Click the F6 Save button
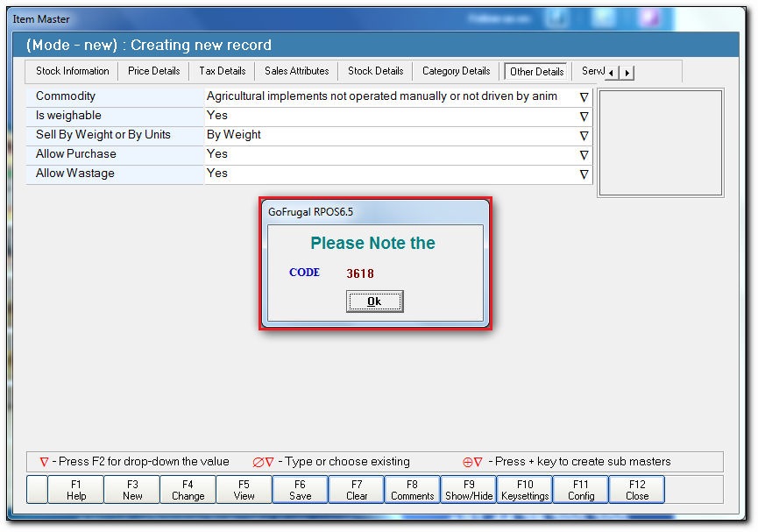Screen dimensions: 758x532 click(301, 490)
